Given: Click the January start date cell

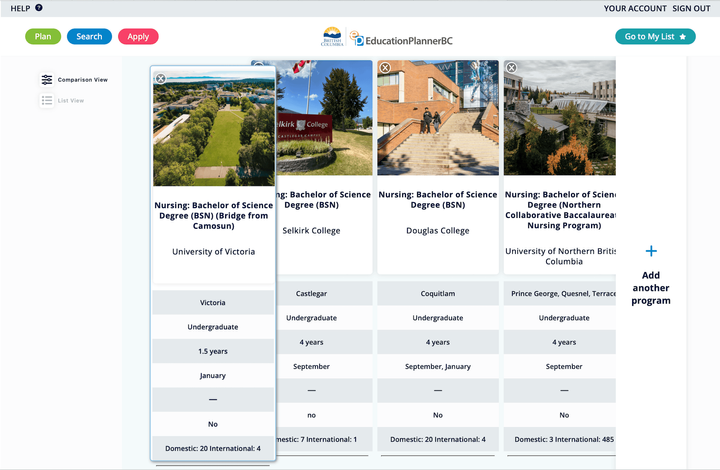Looking at the screenshot, I should [x=213, y=375].
